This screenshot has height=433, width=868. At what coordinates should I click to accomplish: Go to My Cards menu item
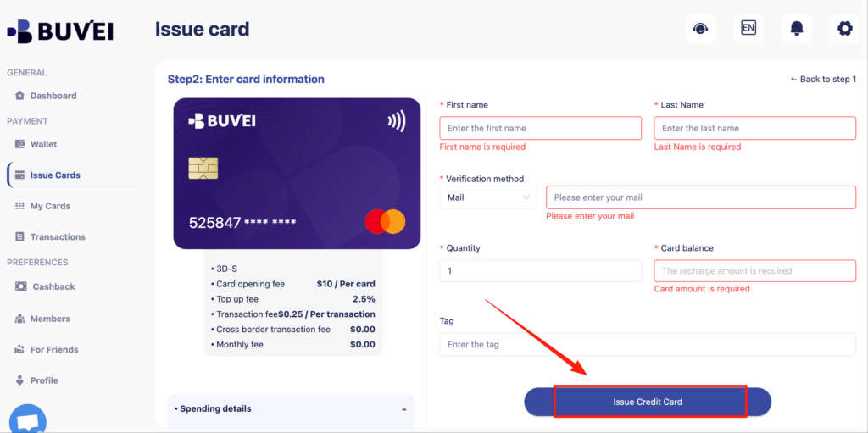[50, 206]
